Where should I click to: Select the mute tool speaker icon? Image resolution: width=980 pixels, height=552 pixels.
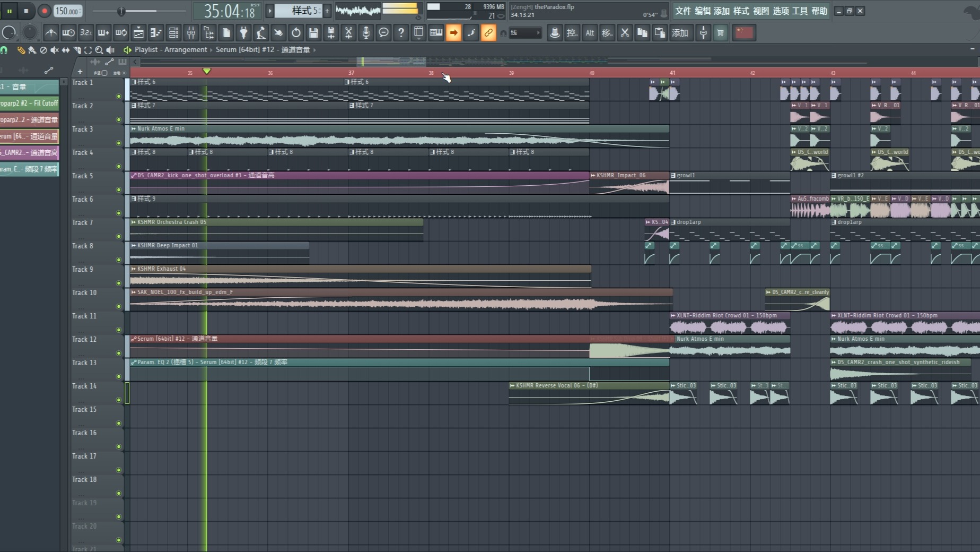[54, 50]
